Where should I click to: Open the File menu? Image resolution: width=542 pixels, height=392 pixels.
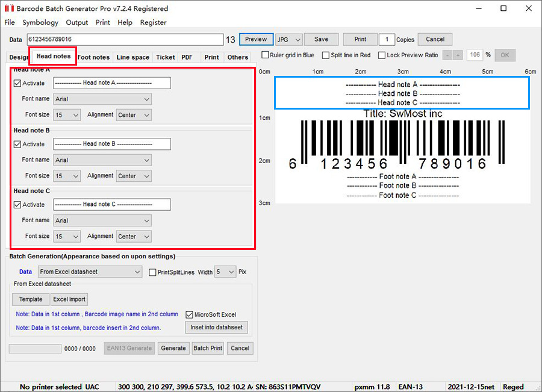click(x=10, y=22)
